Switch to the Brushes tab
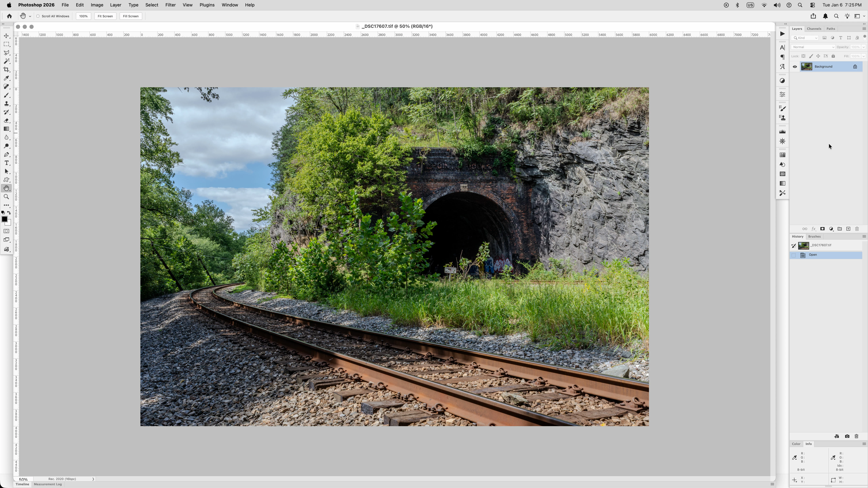The width and height of the screenshot is (868, 488). [x=814, y=237]
